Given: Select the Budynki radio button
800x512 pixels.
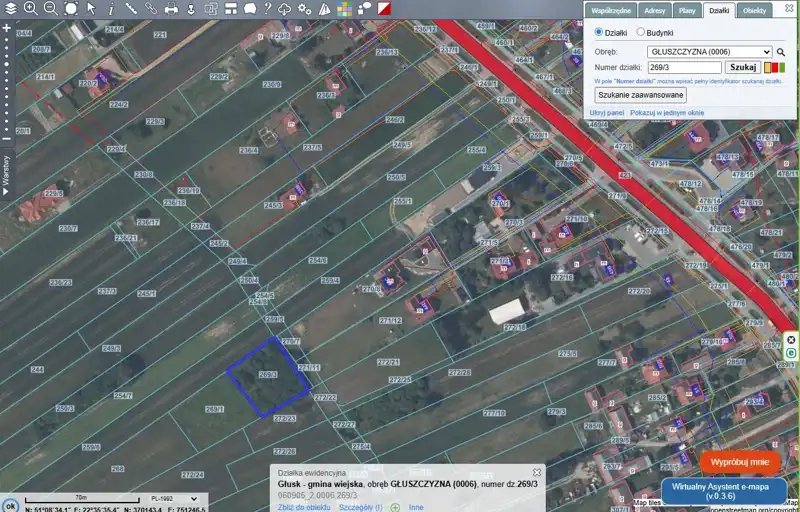Looking at the screenshot, I should tap(640, 32).
